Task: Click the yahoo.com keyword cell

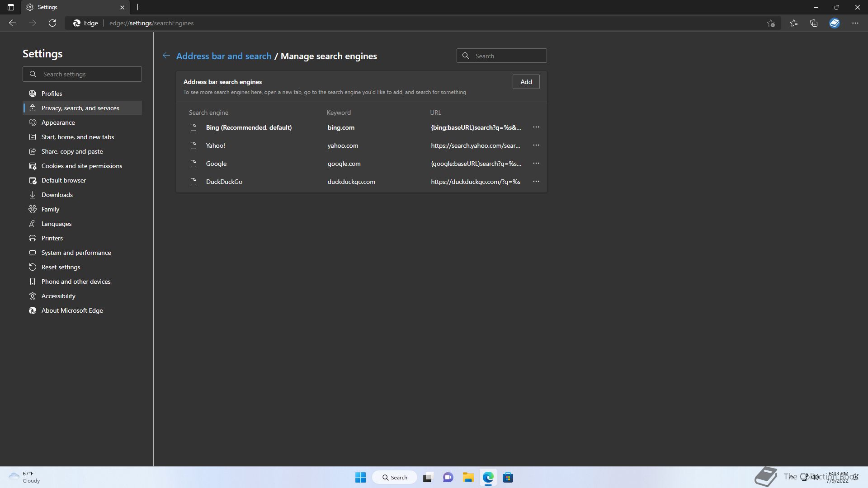Action: [x=343, y=145]
